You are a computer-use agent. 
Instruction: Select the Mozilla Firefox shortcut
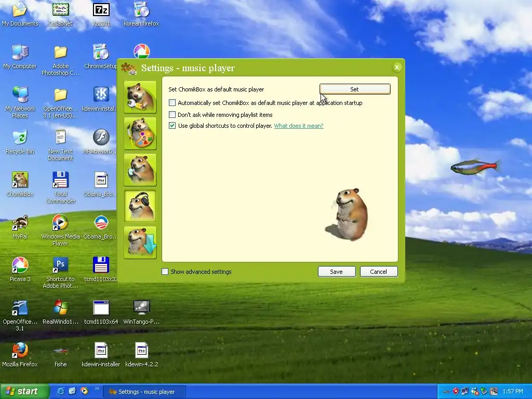(20, 354)
